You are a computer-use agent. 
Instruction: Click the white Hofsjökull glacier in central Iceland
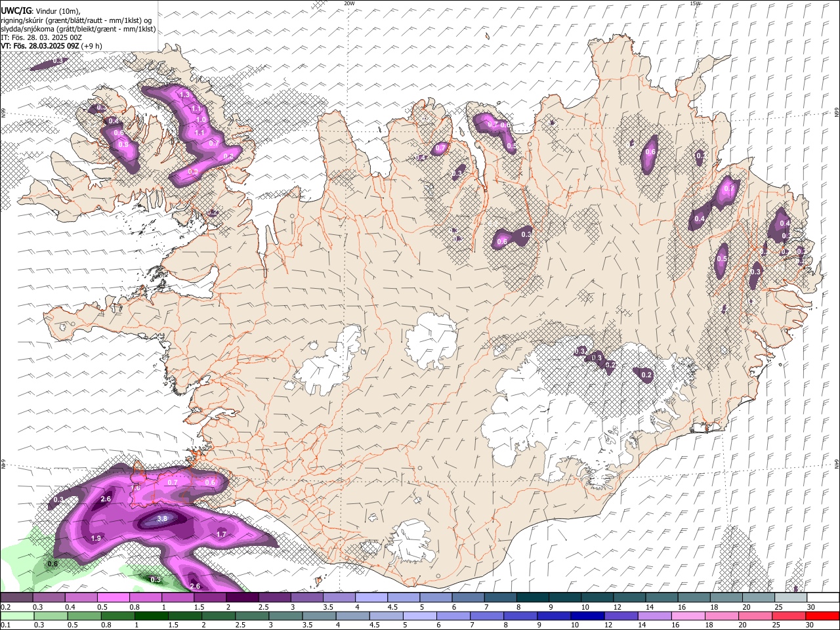pyautogui.click(x=431, y=340)
